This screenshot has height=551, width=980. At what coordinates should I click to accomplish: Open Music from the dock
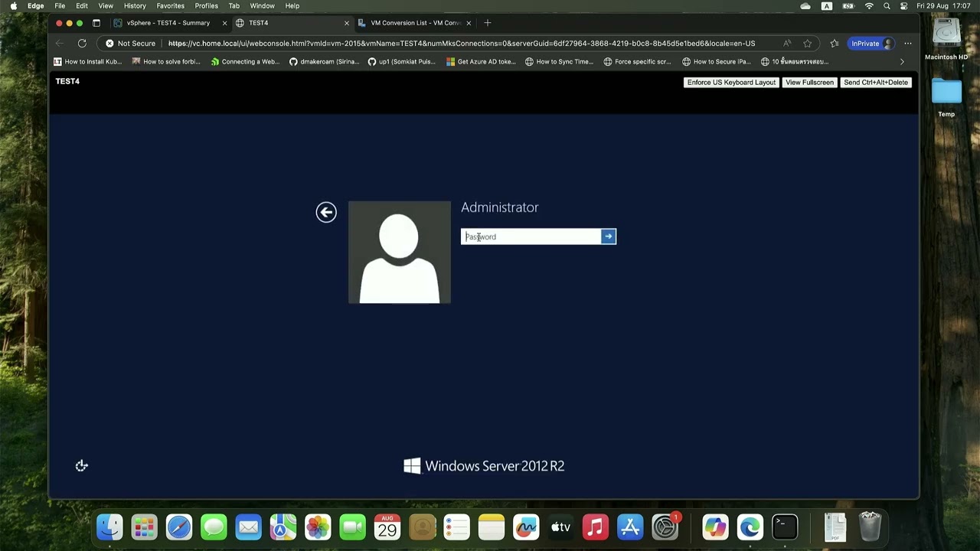pos(596,527)
